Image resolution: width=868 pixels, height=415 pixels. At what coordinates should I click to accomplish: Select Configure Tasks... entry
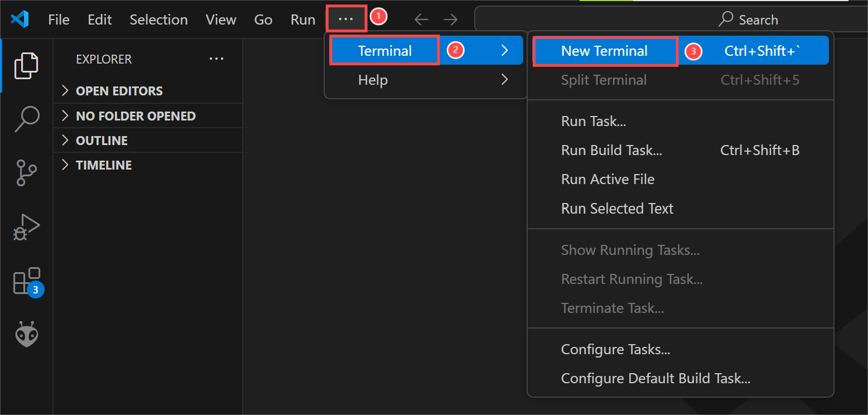(681, 350)
